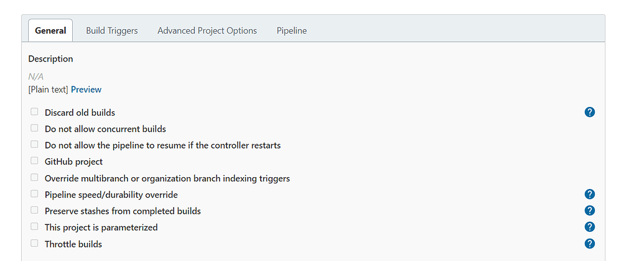644x261 pixels.
Task: Select the General tab
Action: click(50, 30)
